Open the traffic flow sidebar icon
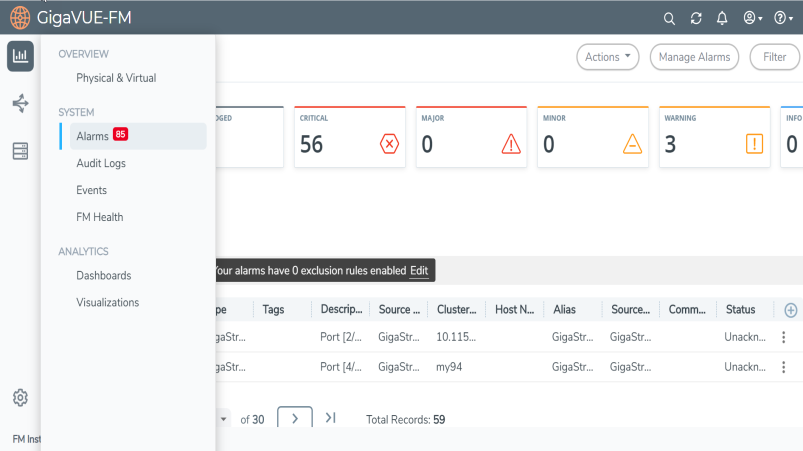Screen dimensions: 803x451 20,103
